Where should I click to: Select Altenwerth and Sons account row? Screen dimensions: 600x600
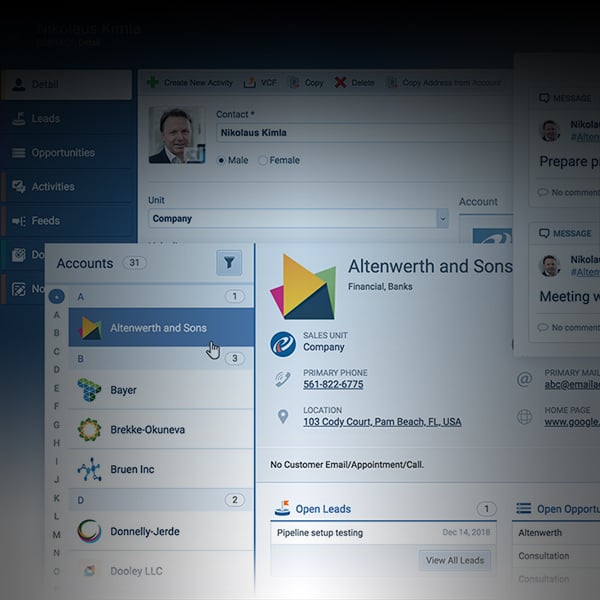161,328
